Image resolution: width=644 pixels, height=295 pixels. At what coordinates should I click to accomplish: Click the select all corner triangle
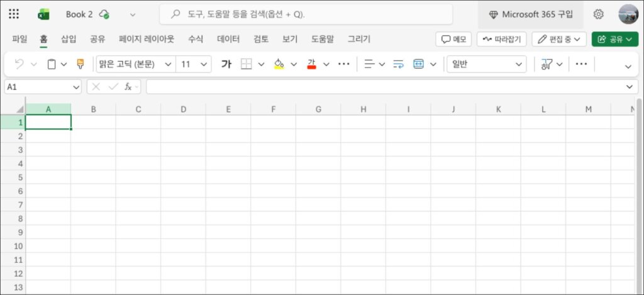pos(20,109)
